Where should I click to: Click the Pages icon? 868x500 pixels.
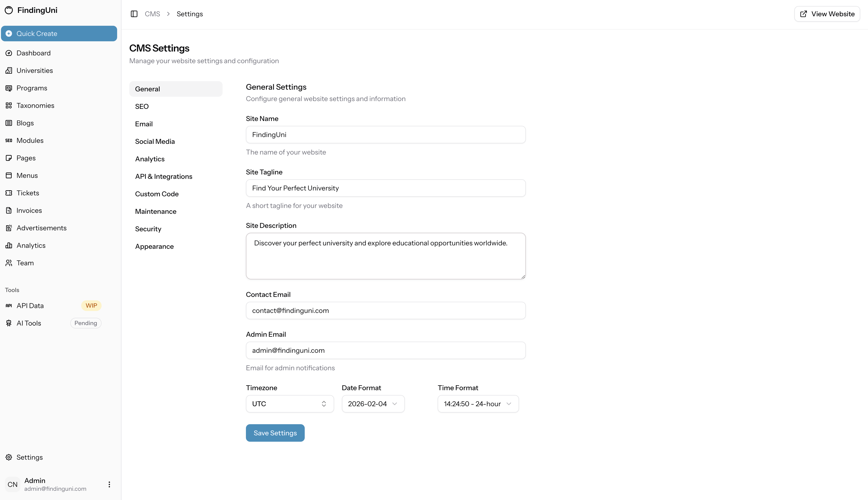pyautogui.click(x=9, y=158)
